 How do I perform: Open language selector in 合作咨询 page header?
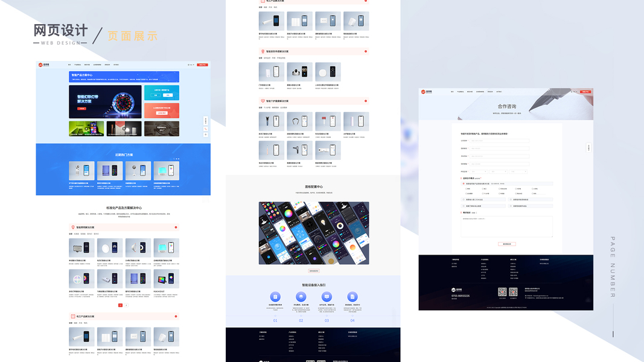574,92
